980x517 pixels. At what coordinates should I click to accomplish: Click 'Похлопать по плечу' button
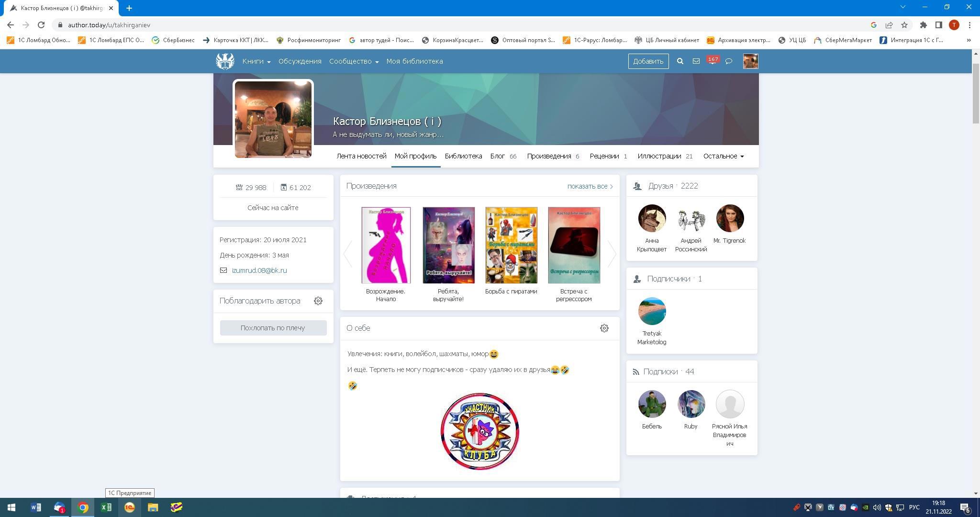(x=273, y=328)
